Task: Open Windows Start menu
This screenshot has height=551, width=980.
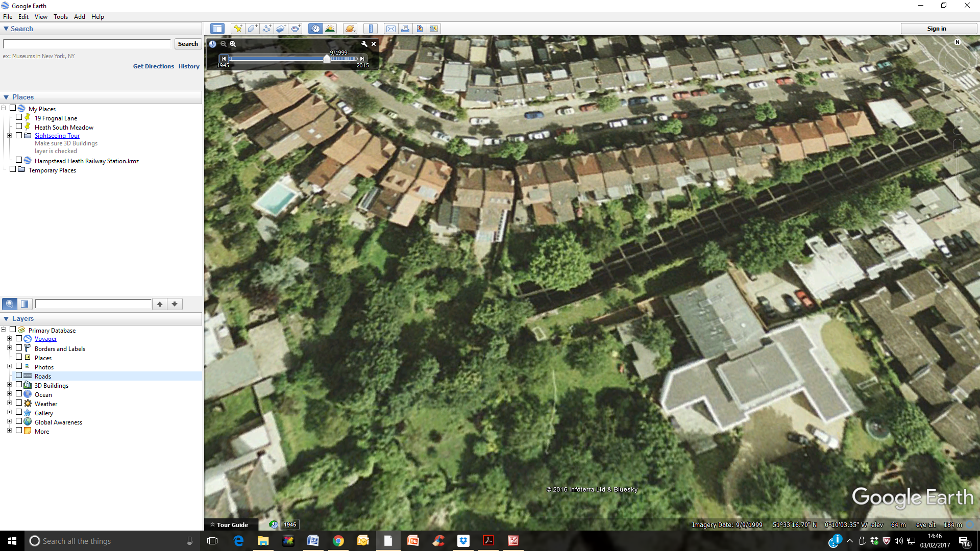Action: 12,541
